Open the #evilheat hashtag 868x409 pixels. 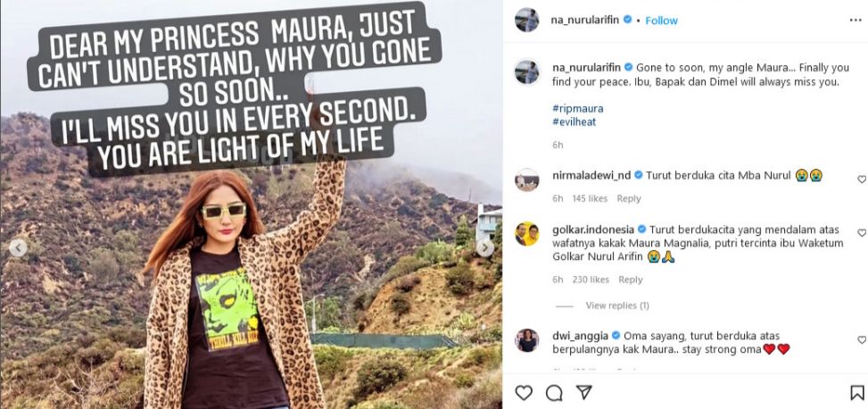(575, 122)
